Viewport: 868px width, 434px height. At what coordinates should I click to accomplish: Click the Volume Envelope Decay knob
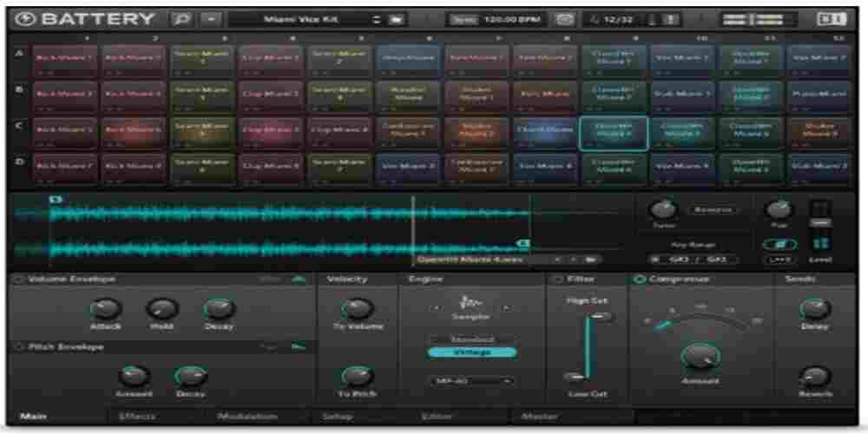[x=220, y=309]
